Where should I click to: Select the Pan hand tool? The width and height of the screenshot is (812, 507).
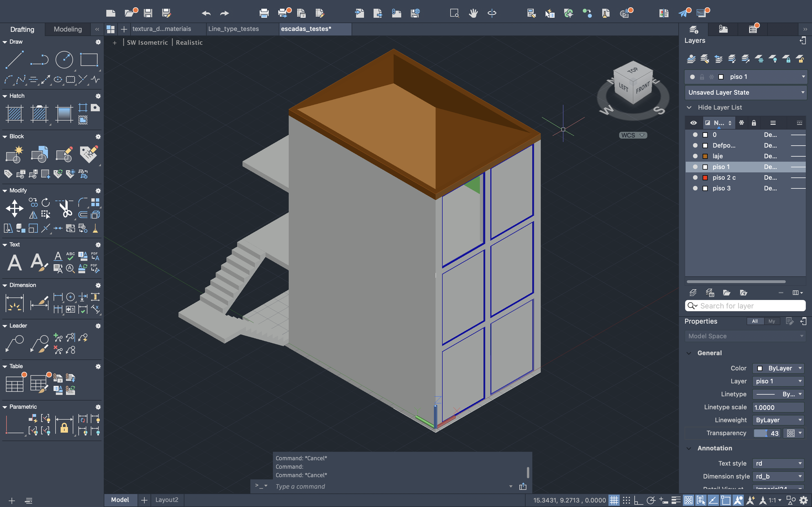pyautogui.click(x=473, y=13)
